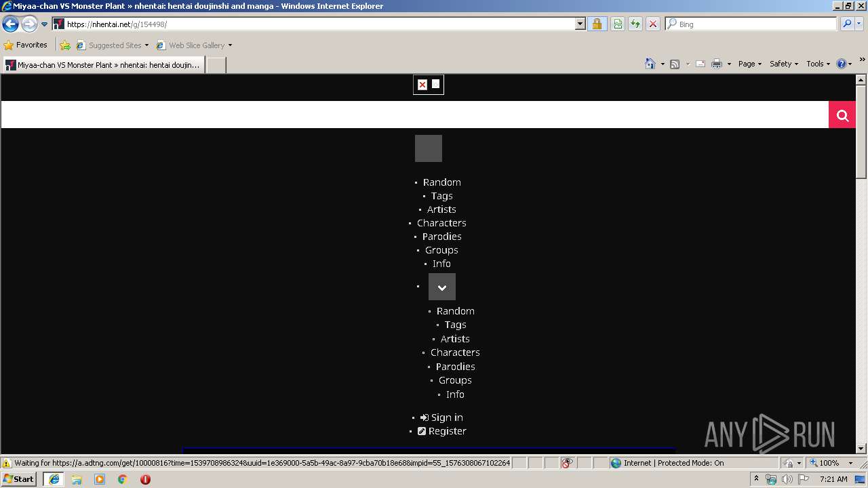
Task: Open the first Parodies link
Action: pos(441,237)
